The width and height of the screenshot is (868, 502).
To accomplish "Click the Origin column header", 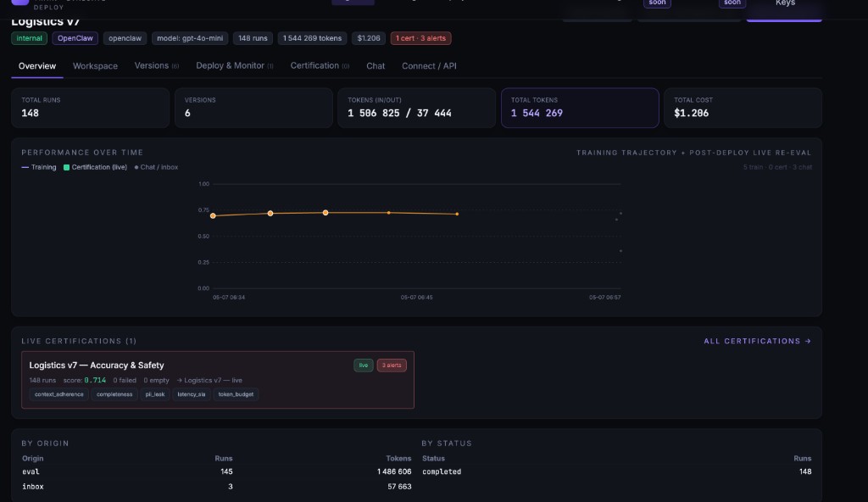I will click(33, 458).
